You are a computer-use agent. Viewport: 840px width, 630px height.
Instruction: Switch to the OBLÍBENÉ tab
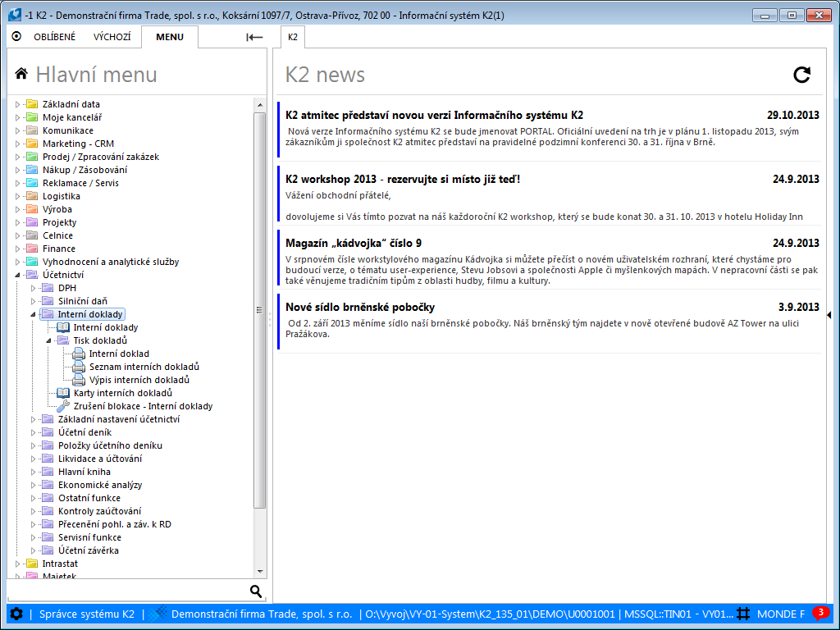[55, 37]
